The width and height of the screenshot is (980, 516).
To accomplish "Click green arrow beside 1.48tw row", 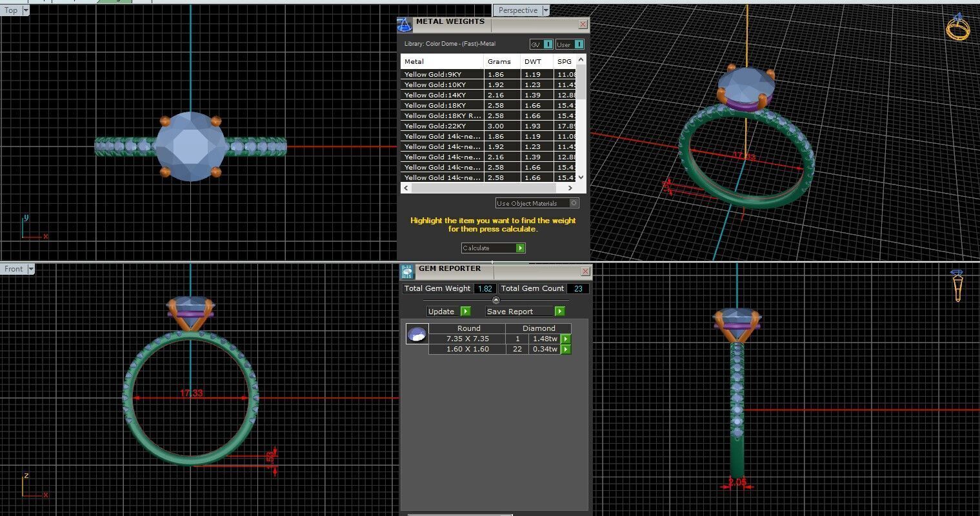I will pos(566,339).
